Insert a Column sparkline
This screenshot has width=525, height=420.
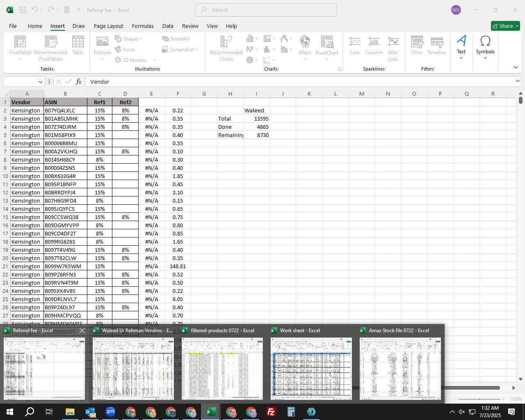374,45
